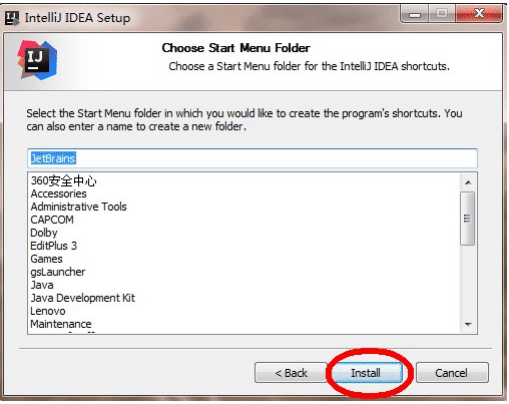Viewport: 509px width, 404px height.
Task: Select the Maintenance folder
Action: 61,324
